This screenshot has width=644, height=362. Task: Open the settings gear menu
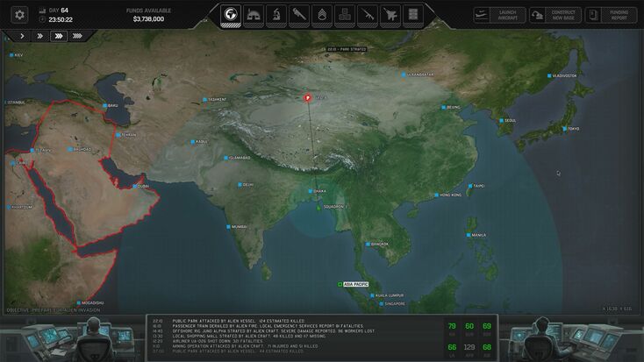[19, 15]
